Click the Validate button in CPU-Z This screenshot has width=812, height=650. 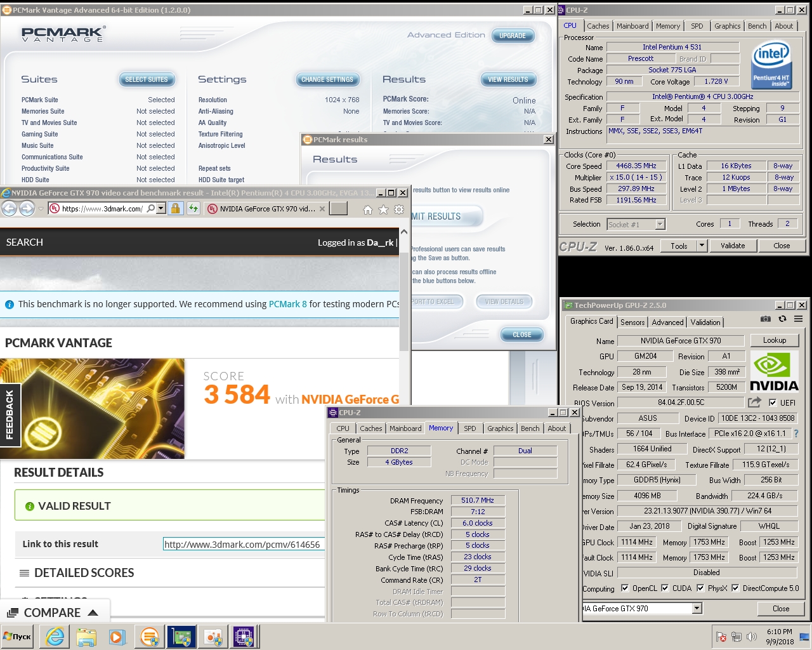click(733, 246)
